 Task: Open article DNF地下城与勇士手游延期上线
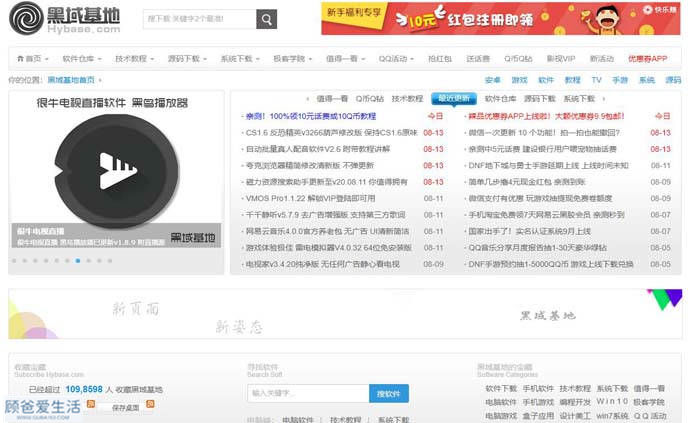(x=548, y=166)
